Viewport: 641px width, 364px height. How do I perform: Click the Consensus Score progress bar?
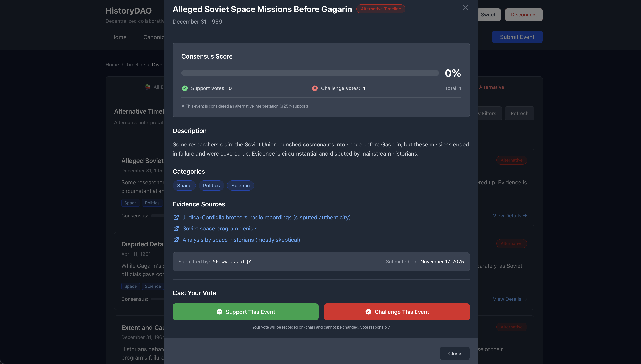310,73
